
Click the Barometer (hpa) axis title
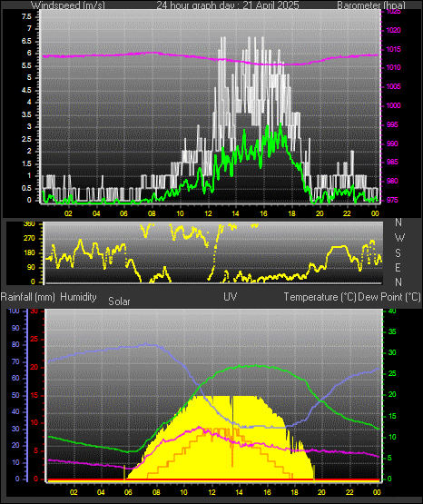pyautogui.click(x=371, y=5)
